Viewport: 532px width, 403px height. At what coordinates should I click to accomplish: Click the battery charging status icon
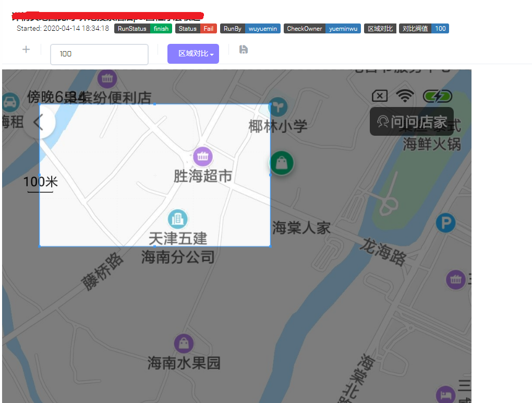pos(438,97)
